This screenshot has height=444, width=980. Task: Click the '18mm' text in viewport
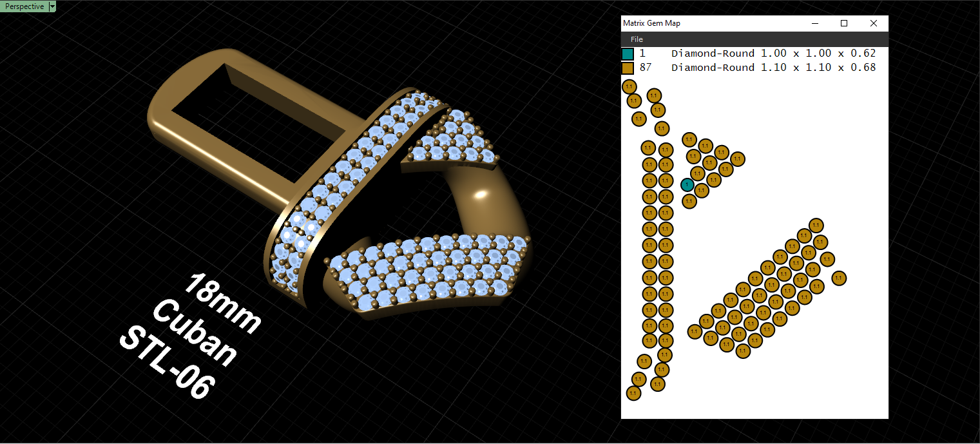[x=224, y=303]
